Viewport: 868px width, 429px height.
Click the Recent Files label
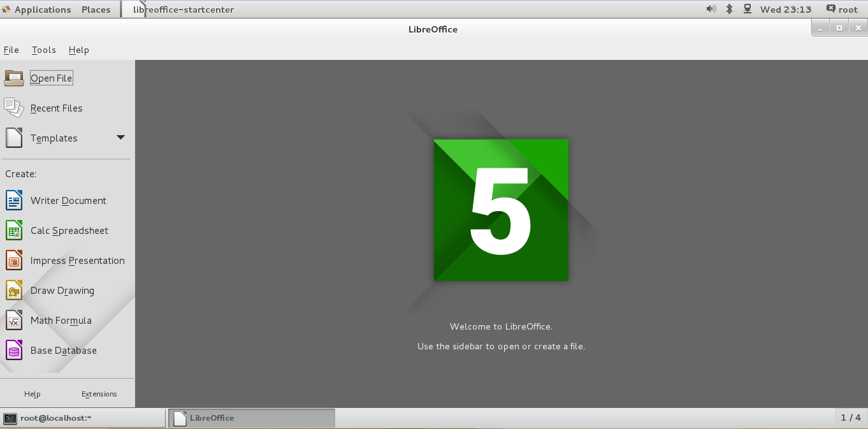click(x=57, y=108)
